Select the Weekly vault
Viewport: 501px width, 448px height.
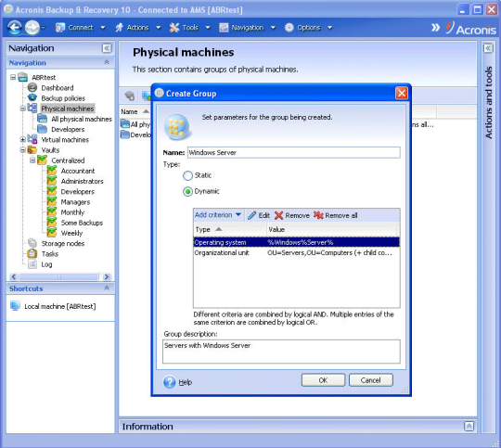(71, 233)
